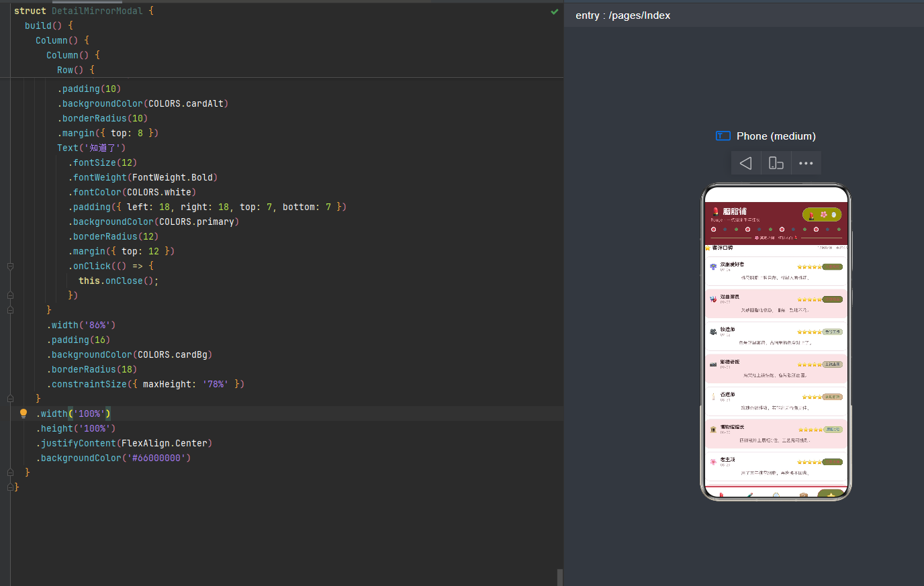Click the previewer back triangle button
The image size is (924, 586).
(x=745, y=163)
